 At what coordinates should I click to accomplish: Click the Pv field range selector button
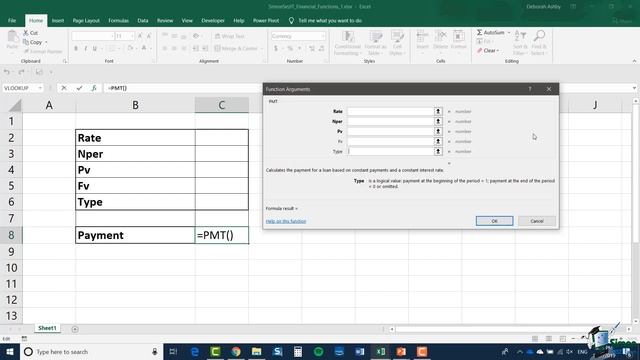point(438,131)
